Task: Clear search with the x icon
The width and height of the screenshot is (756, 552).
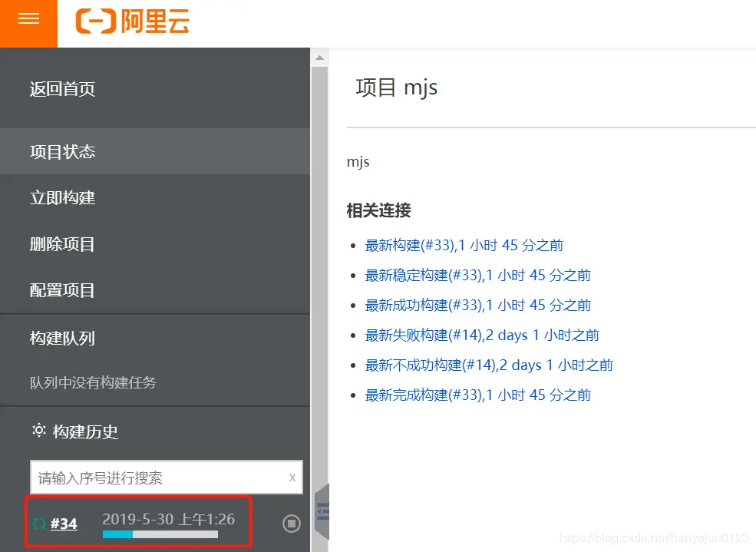Action: click(292, 478)
